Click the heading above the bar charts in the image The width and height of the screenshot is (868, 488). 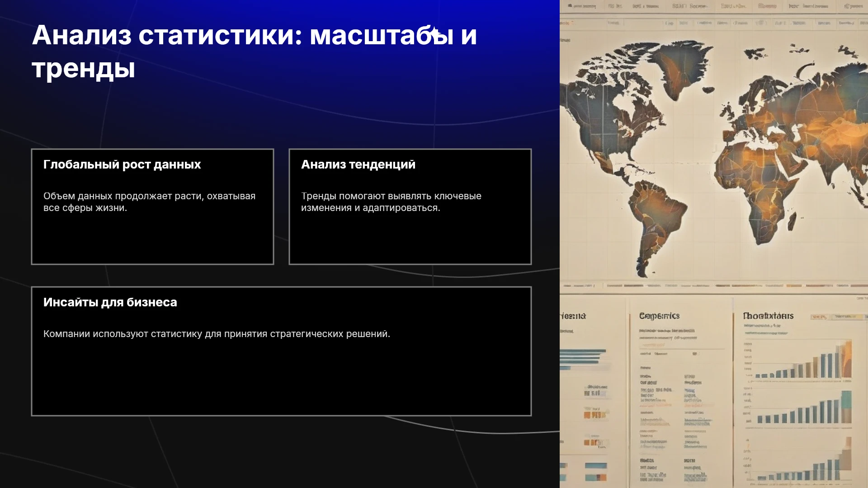[x=768, y=316]
